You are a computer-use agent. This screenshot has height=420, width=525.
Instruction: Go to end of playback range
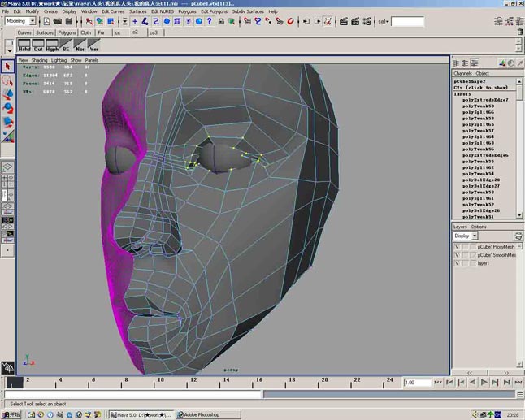pyautogui.click(x=518, y=382)
